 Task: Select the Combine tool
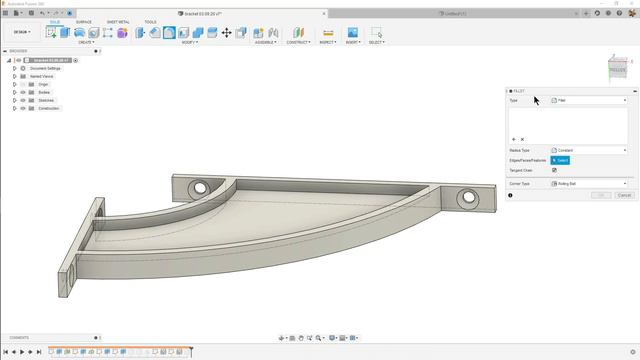coord(198,32)
